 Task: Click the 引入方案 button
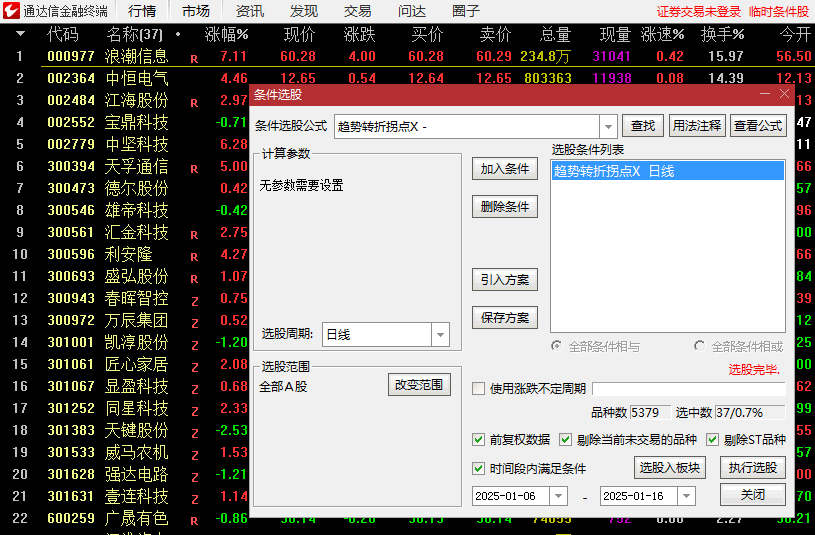pos(505,280)
